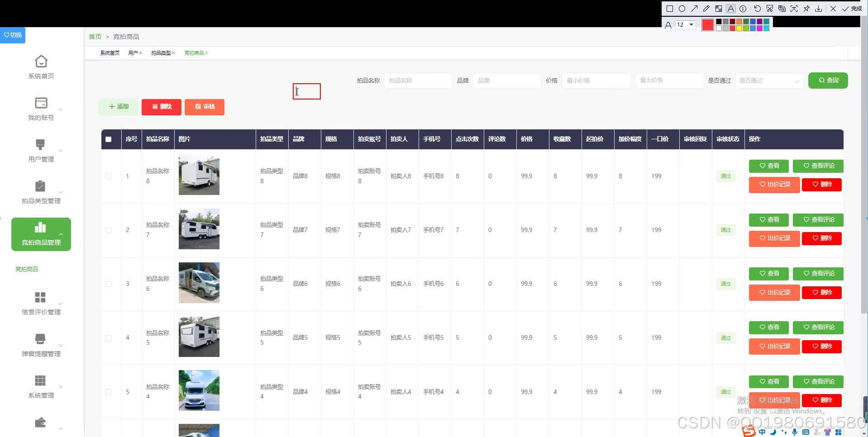Check the row 4 checkbox

(109, 338)
